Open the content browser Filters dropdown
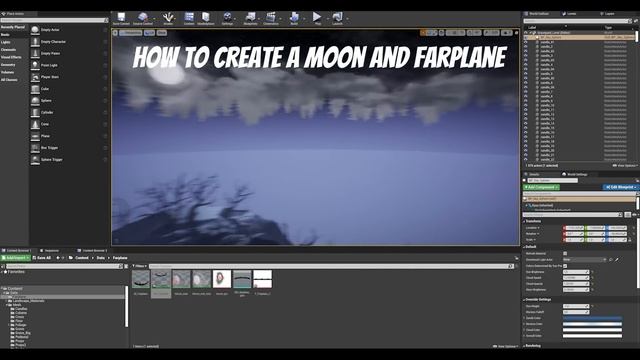640x360 pixels. click(x=140, y=266)
